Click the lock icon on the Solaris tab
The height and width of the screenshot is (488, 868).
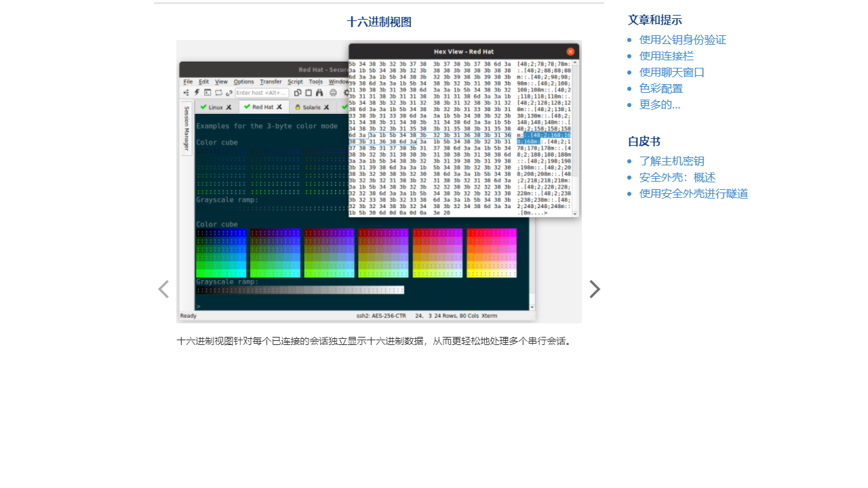[x=298, y=107]
